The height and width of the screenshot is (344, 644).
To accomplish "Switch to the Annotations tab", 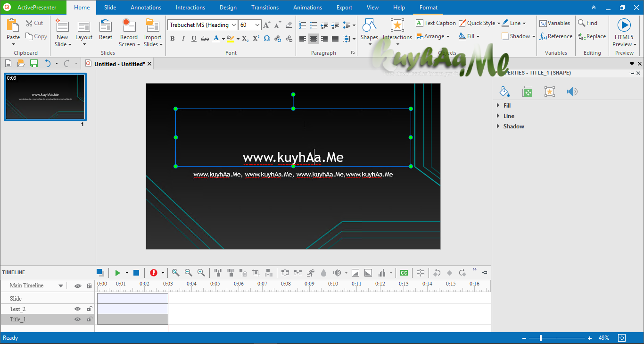I will click(x=146, y=8).
